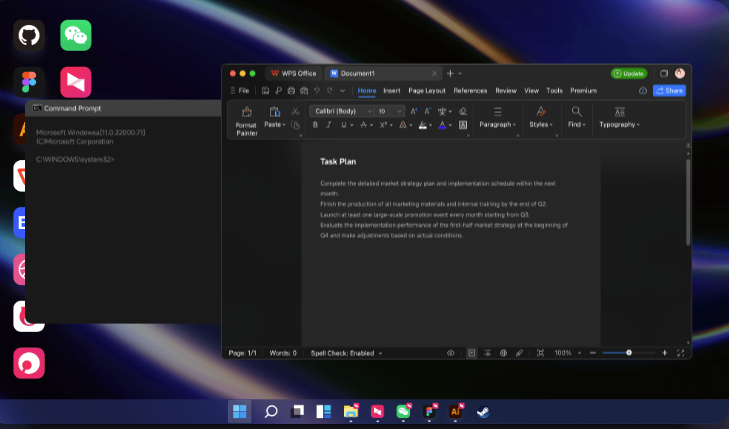Click the Paste clipboard icon
Viewport: 729px width, 429px height.
(275, 112)
